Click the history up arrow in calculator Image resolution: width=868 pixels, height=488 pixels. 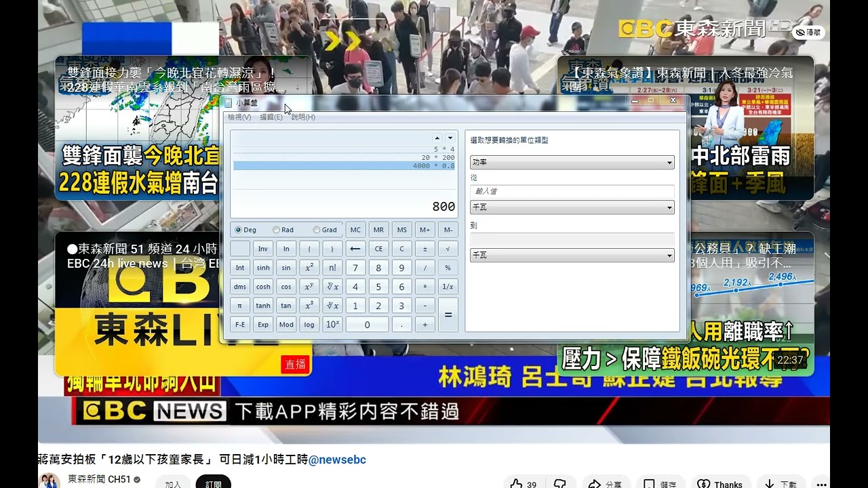437,138
